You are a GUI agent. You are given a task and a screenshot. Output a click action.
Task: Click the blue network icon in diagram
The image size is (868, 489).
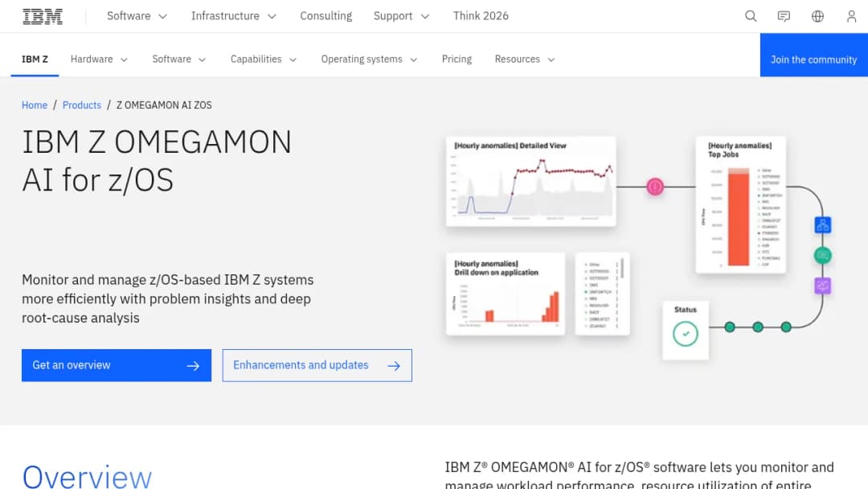click(823, 225)
